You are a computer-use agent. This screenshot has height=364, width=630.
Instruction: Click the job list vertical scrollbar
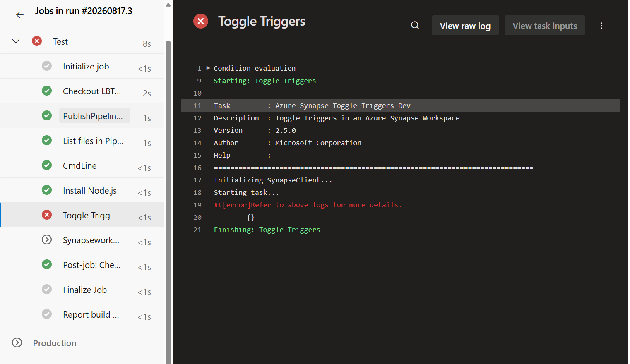[168, 203]
